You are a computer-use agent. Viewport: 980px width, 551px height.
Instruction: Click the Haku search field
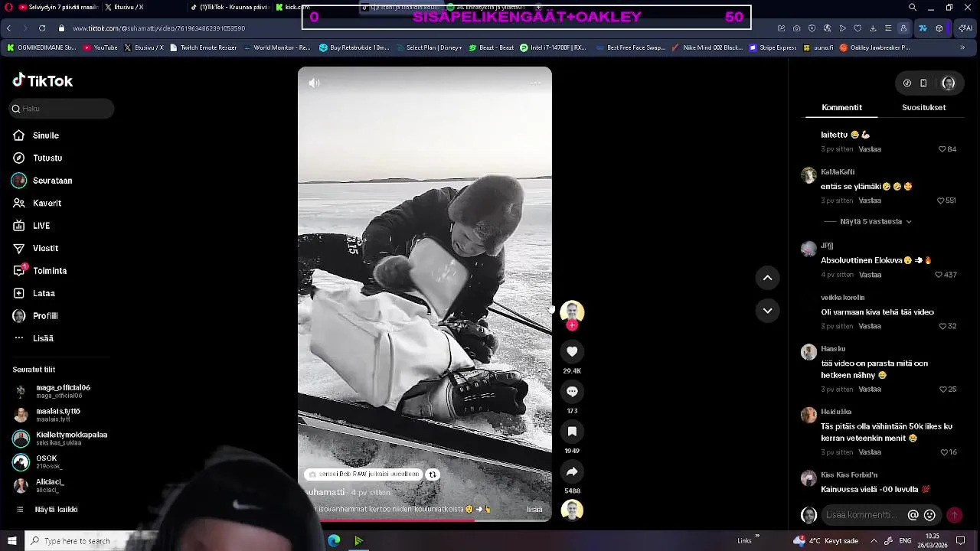point(62,109)
